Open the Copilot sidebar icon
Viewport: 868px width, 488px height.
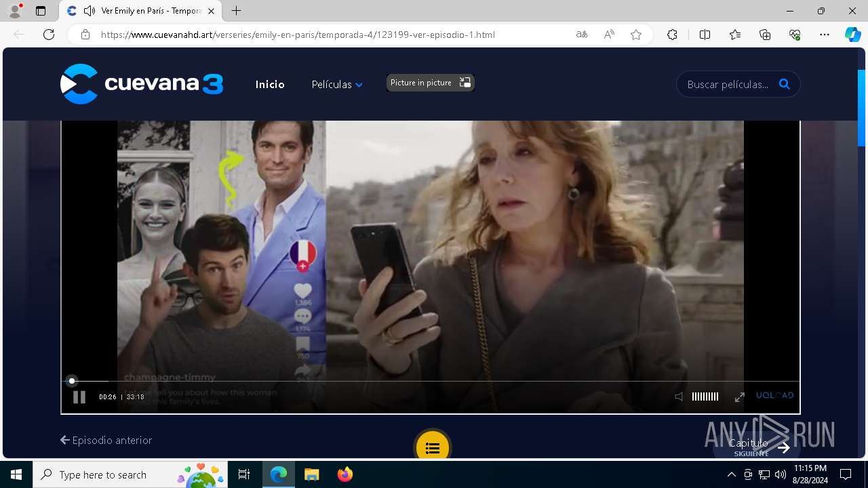pyautogui.click(x=852, y=35)
